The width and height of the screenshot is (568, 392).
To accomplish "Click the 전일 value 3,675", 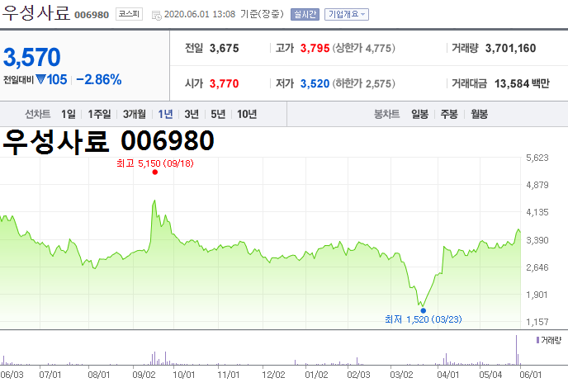I will (224, 48).
